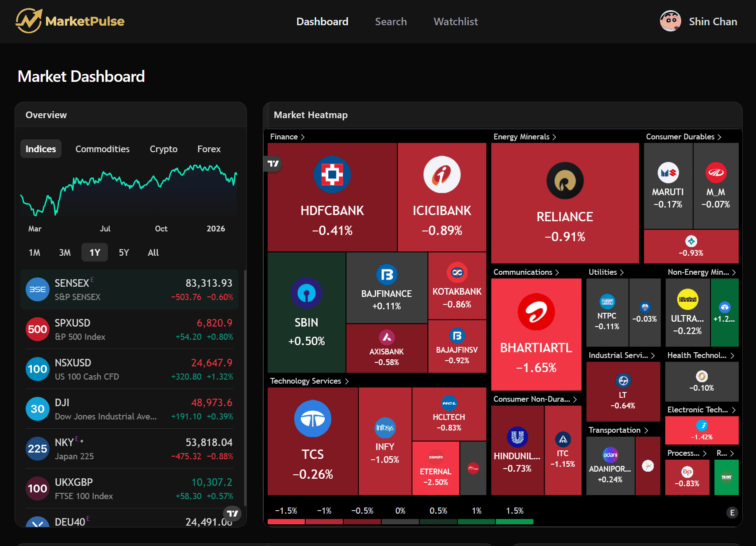Switch the chart timeframe to 5Y
Viewport: 756px width, 546px height.
point(124,252)
